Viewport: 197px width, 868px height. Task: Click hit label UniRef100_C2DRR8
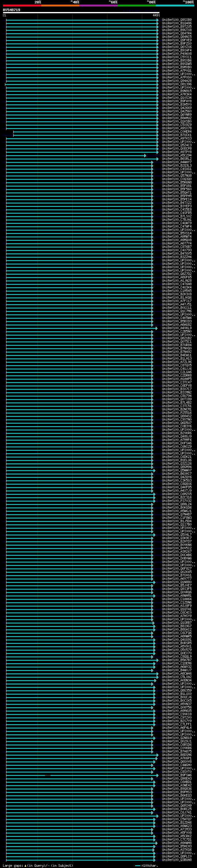pyautogui.click(x=177, y=375)
